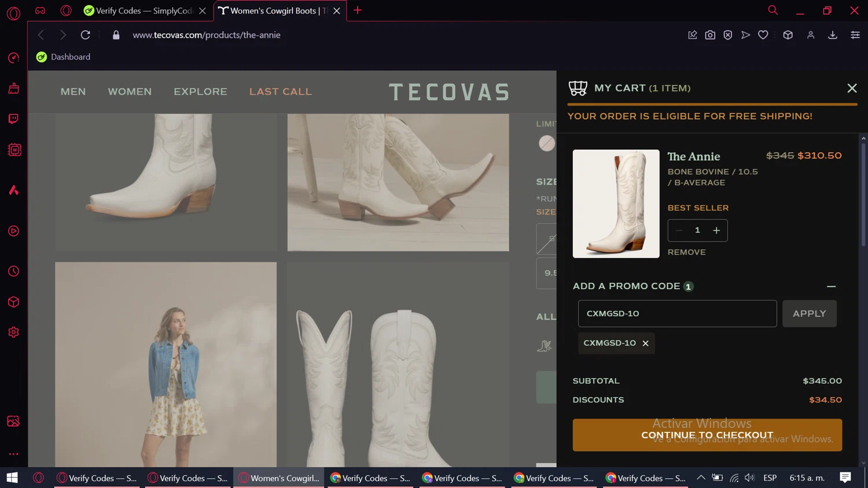Apply the promo code with APPLY button
The height and width of the screenshot is (488, 868).
[809, 313]
